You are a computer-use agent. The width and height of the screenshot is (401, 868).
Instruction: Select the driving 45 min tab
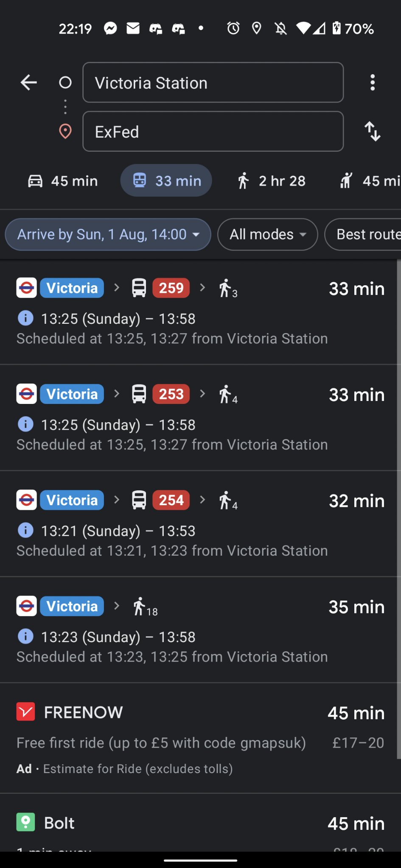pyautogui.click(x=63, y=181)
